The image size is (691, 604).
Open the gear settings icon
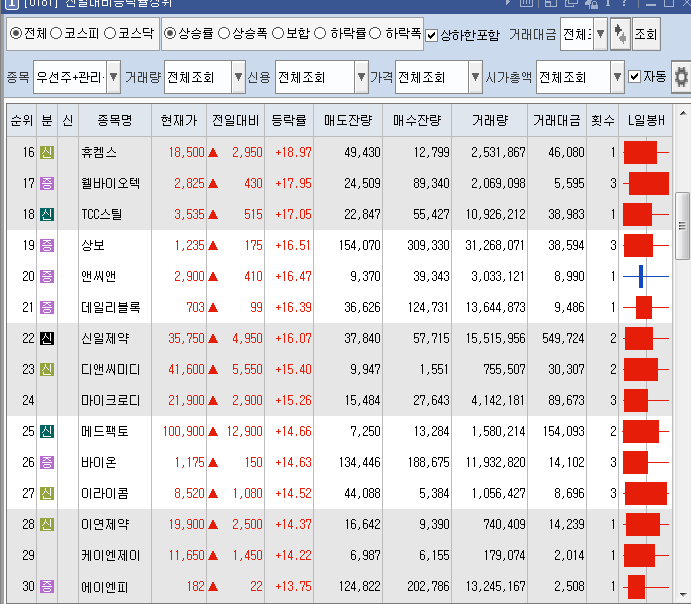pos(681,77)
